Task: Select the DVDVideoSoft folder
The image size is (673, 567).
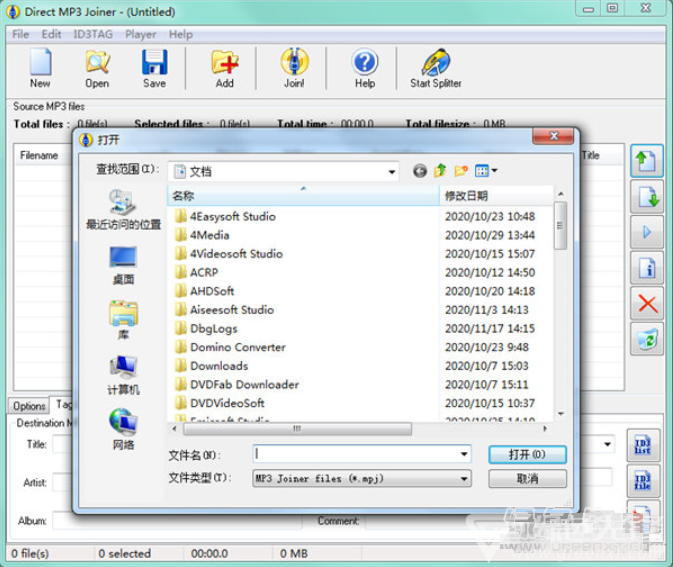Action: point(220,403)
